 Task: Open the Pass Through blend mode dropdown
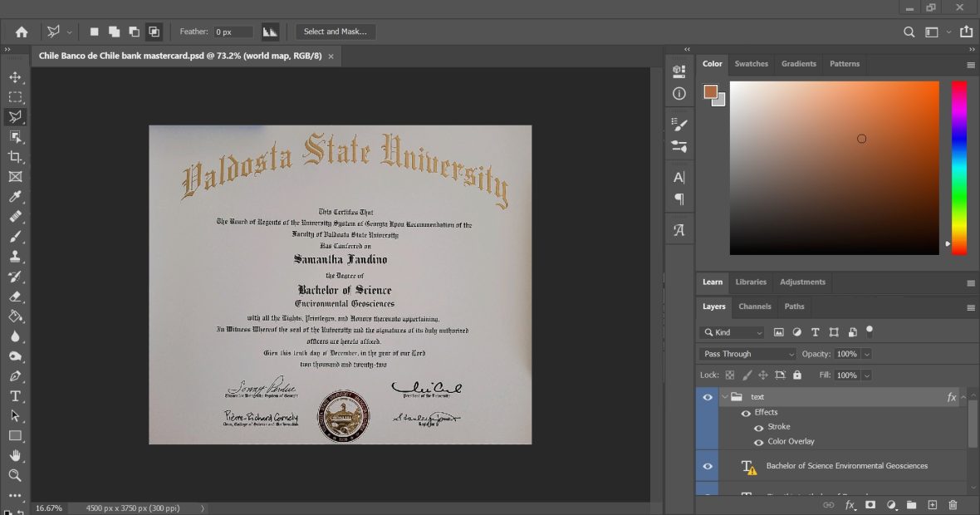pos(747,354)
